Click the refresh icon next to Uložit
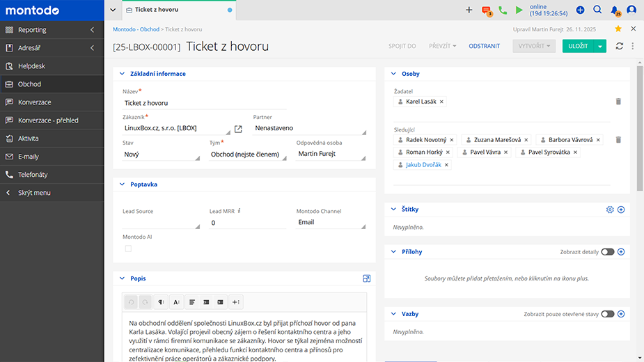This screenshot has height=362, width=644. [619, 46]
